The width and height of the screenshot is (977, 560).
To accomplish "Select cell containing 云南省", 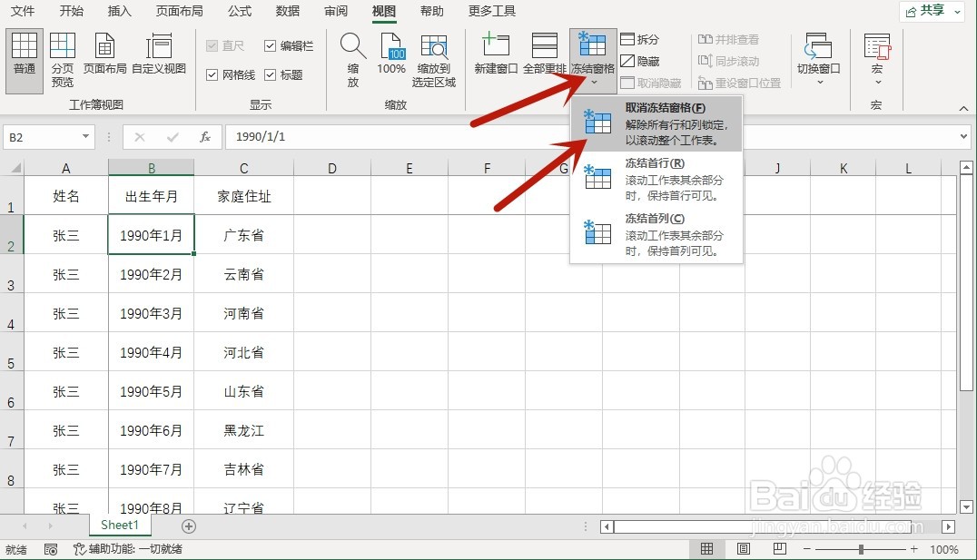I will 243,274.
